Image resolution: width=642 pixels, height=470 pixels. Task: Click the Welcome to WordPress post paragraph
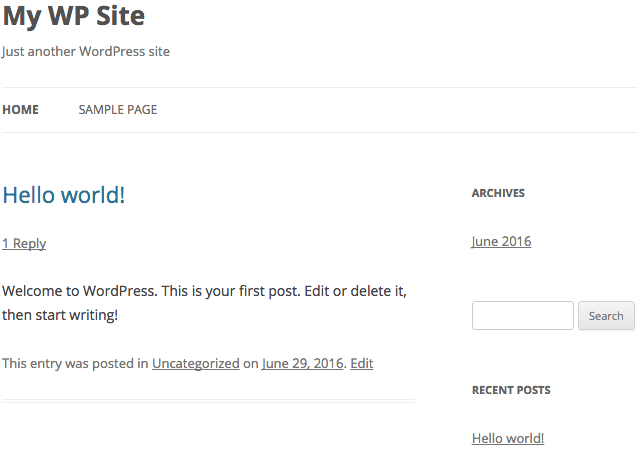pyautogui.click(x=204, y=303)
